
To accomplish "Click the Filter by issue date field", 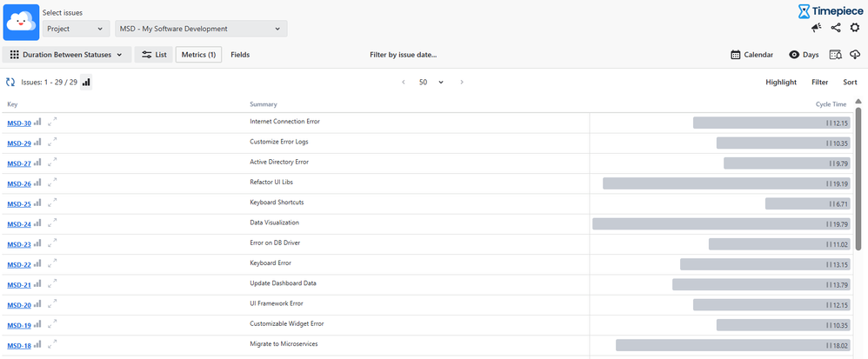I will (x=403, y=55).
